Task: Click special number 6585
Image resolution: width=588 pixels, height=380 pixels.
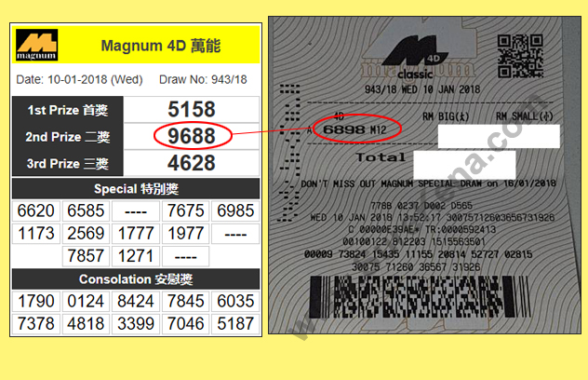Action: click(86, 210)
